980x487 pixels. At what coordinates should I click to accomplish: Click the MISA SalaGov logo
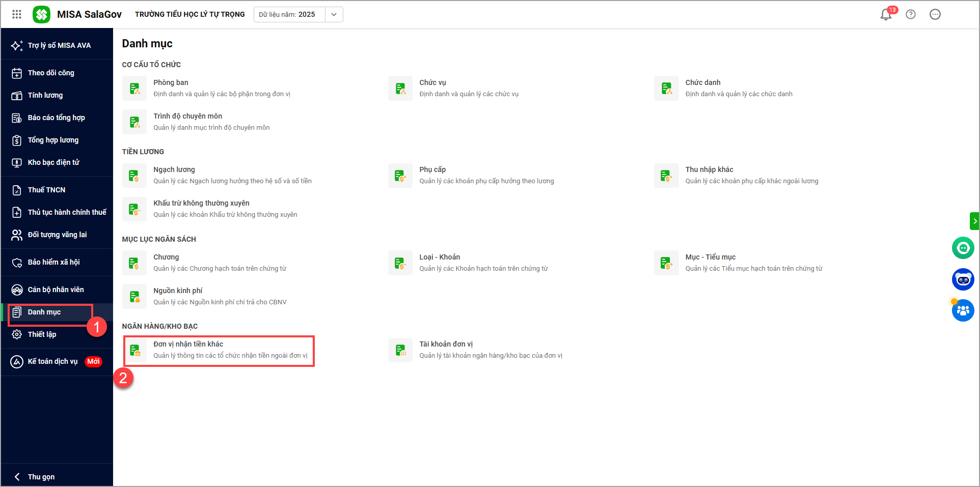click(42, 15)
